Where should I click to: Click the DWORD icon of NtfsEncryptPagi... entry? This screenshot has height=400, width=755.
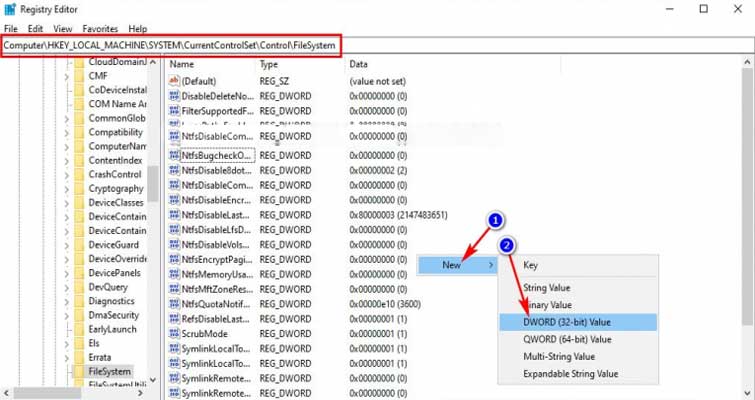coord(174,259)
